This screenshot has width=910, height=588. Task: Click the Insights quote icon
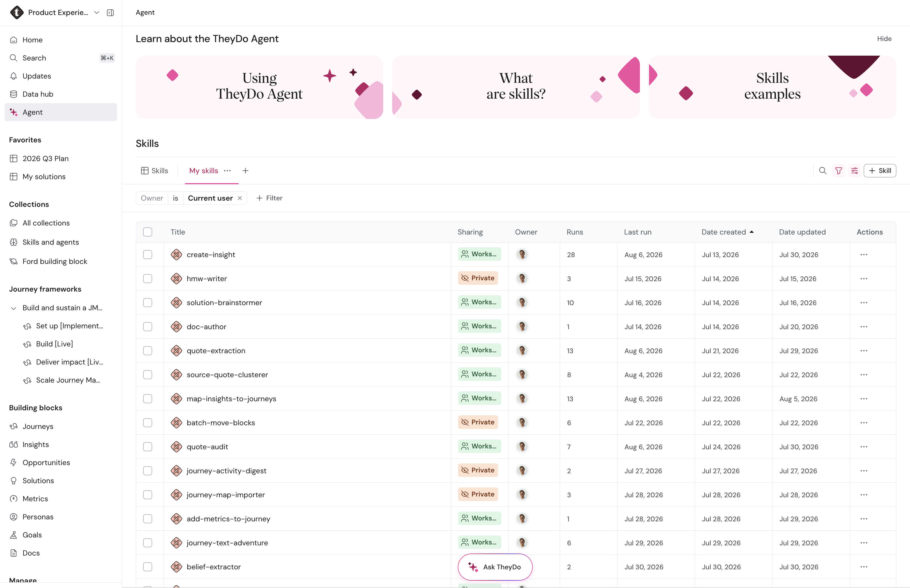[x=14, y=444]
